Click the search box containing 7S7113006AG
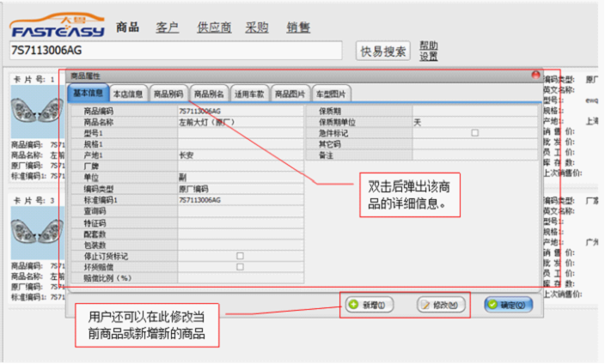605x364 pixels. click(176, 51)
